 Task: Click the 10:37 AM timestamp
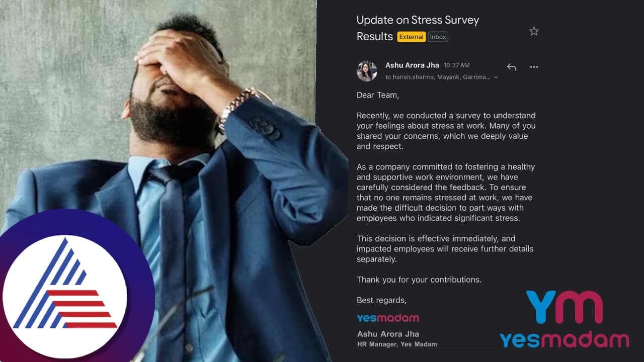pyautogui.click(x=456, y=65)
